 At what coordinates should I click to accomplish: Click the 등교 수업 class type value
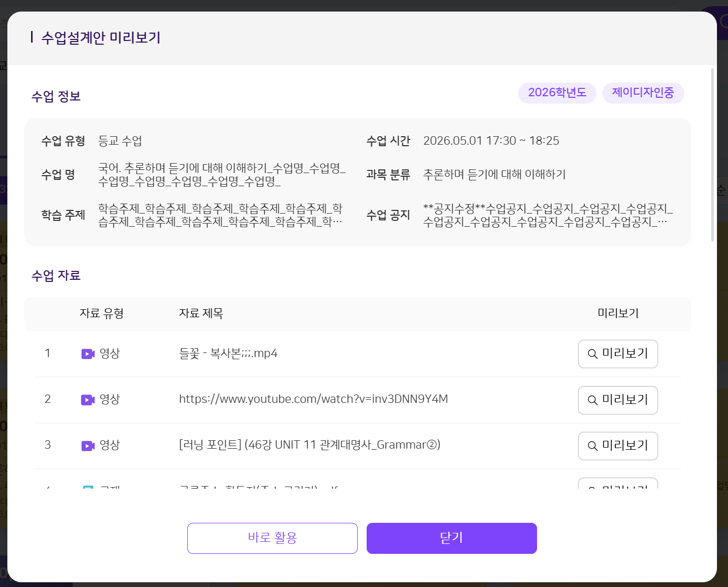point(120,141)
